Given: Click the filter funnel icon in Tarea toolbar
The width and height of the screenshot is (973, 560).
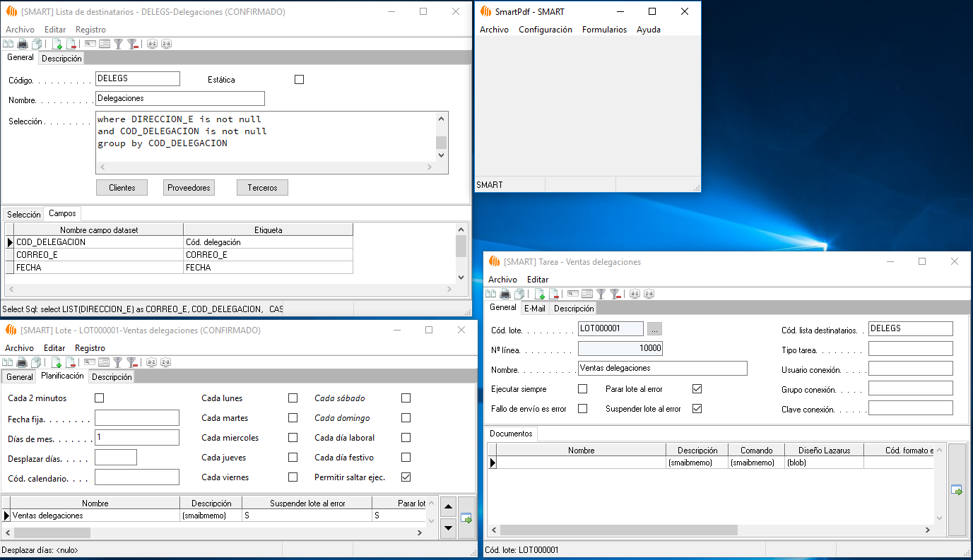Looking at the screenshot, I should [x=601, y=294].
